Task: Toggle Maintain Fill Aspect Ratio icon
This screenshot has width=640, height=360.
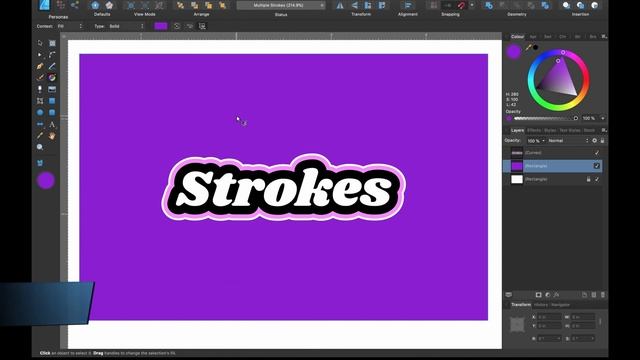Action: [x=202, y=26]
